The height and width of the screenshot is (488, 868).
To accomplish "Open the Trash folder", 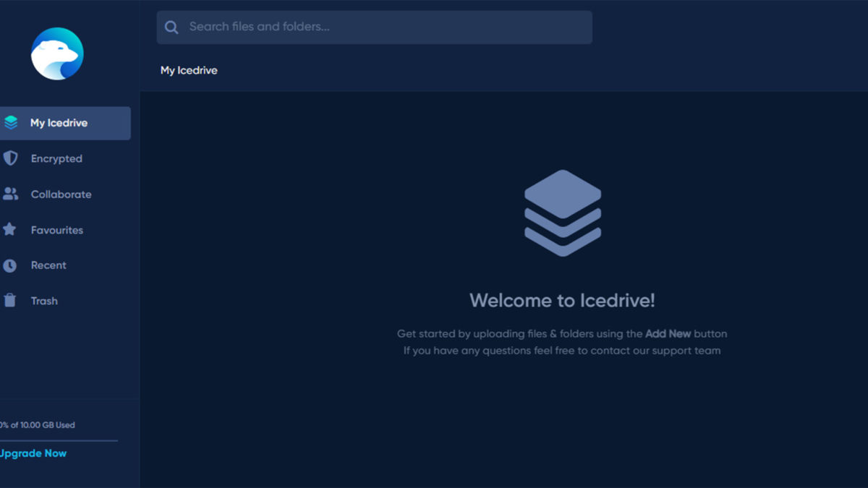I will click(x=44, y=301).
